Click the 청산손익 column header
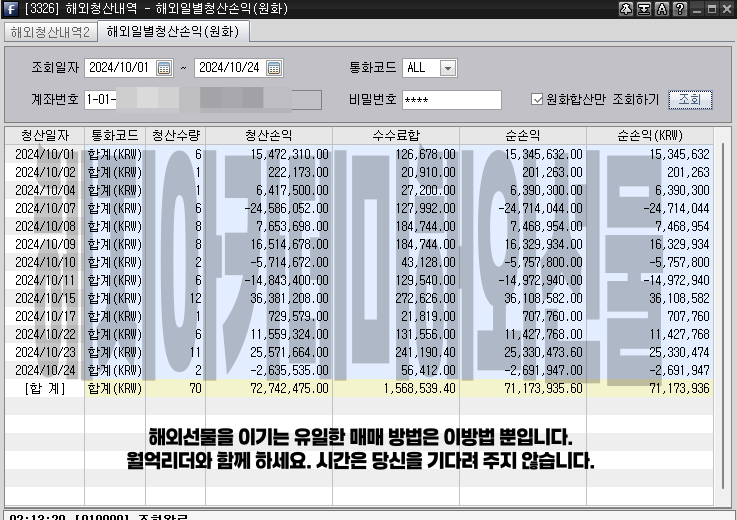737x520 pixels. click(269, 136)
